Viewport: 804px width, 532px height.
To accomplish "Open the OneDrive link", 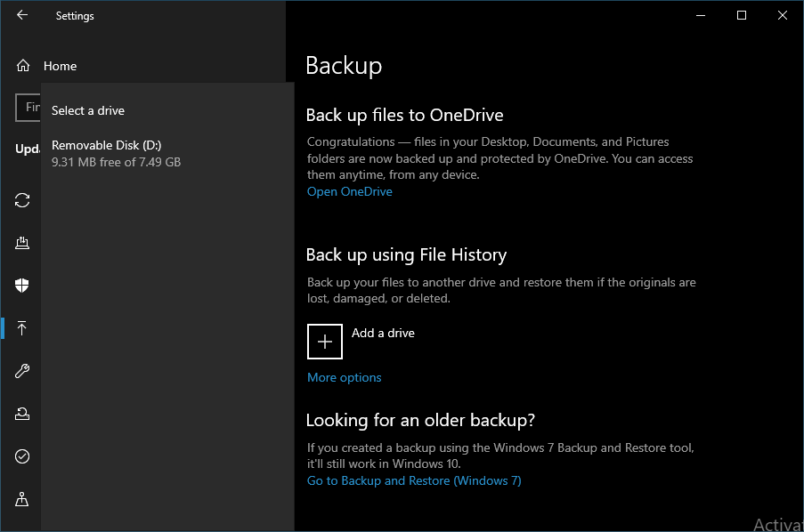I will click(349, 191).
